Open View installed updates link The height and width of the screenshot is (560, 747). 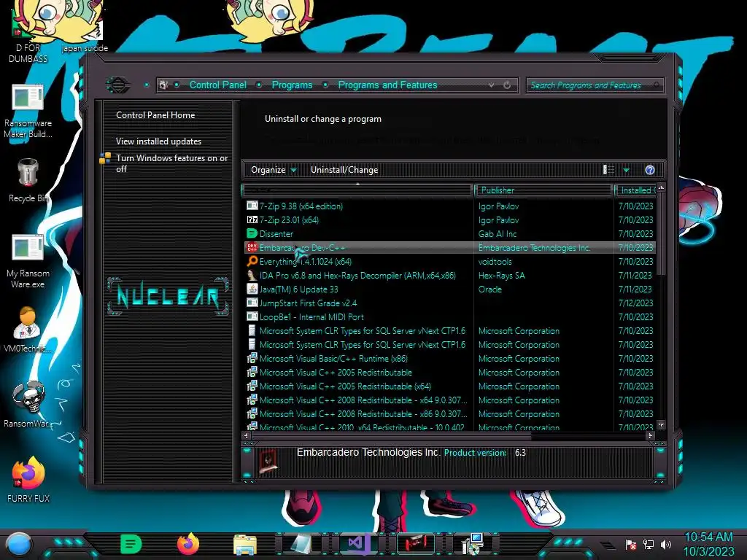[158, 141]
